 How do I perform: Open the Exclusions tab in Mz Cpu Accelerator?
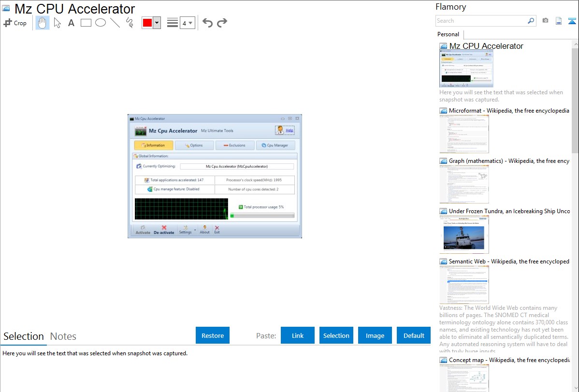point(235,145)
